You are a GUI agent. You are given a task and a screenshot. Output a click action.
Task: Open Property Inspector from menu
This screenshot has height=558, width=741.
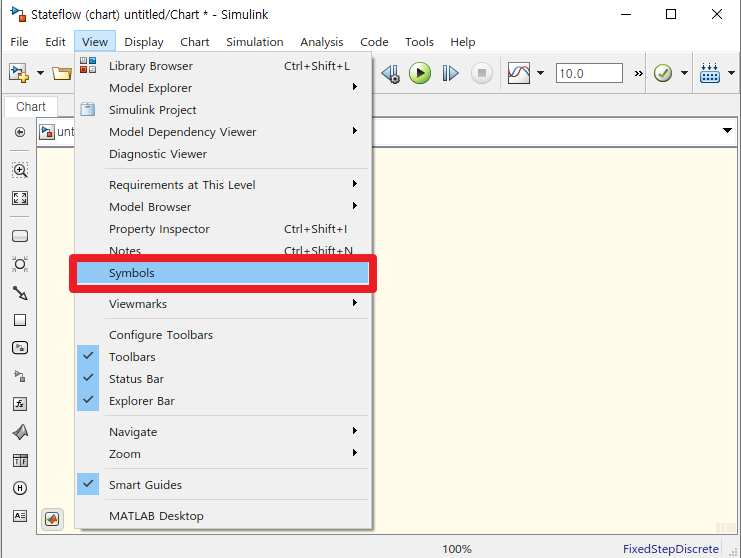pos(223,229)
